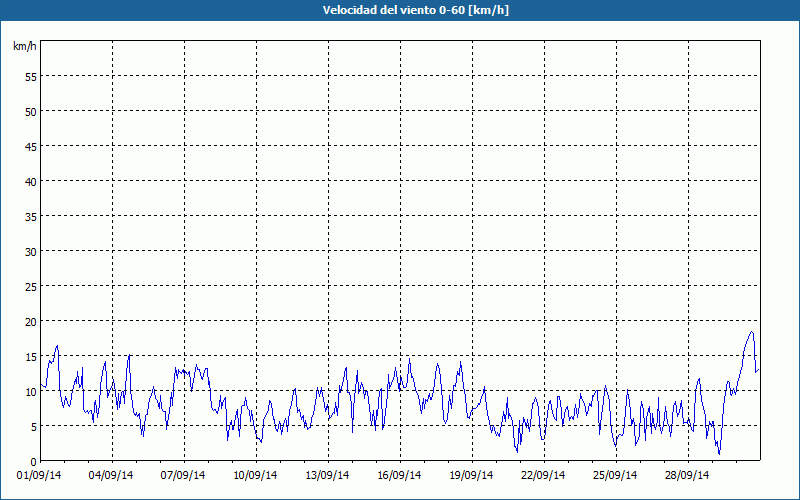The width and height of the screenshot is (800, 500).
Task: Select the date label '25/09/14'
Action: tap(615, 475)
